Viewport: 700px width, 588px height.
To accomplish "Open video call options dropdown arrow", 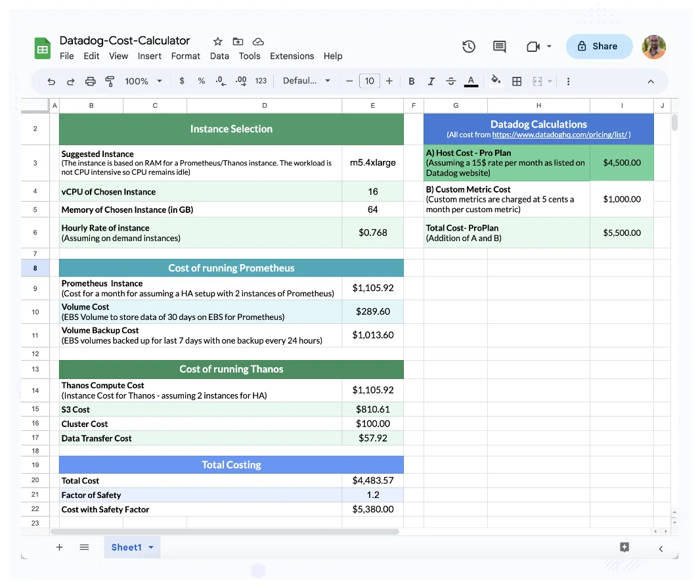I will tap(549, 47).
